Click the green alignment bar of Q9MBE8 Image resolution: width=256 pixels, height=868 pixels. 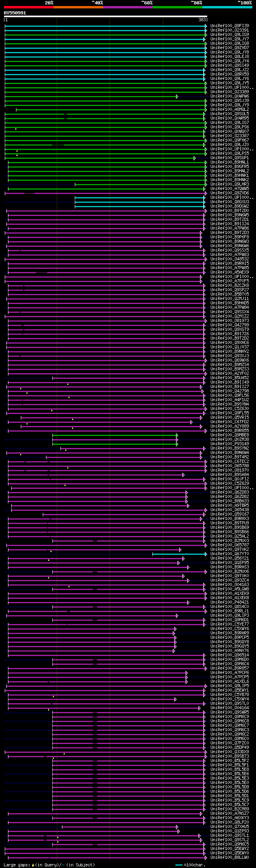tap(115, 435)
